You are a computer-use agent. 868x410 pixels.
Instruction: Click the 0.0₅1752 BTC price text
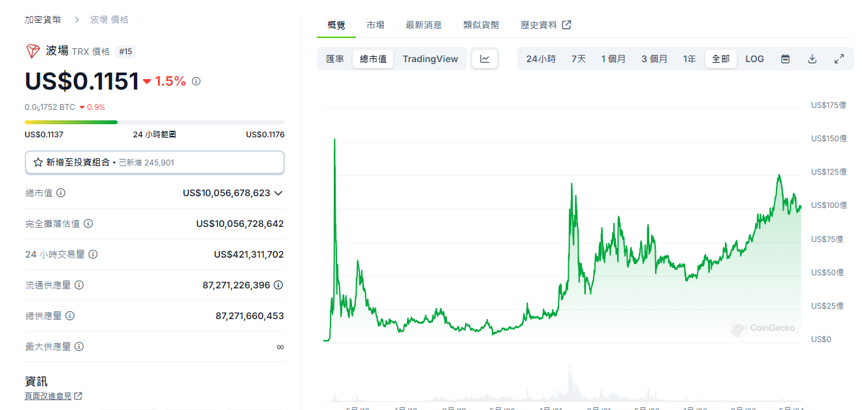(50, 107)
